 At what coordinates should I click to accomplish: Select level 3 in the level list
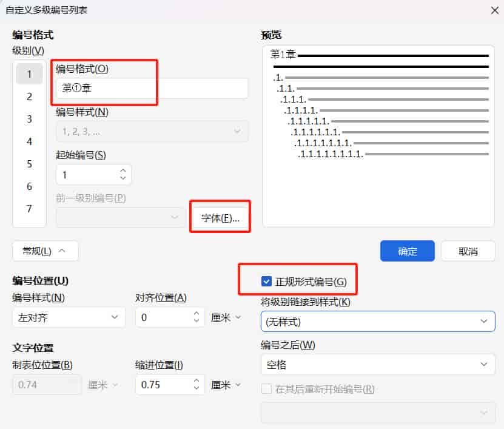pos(29,119)
